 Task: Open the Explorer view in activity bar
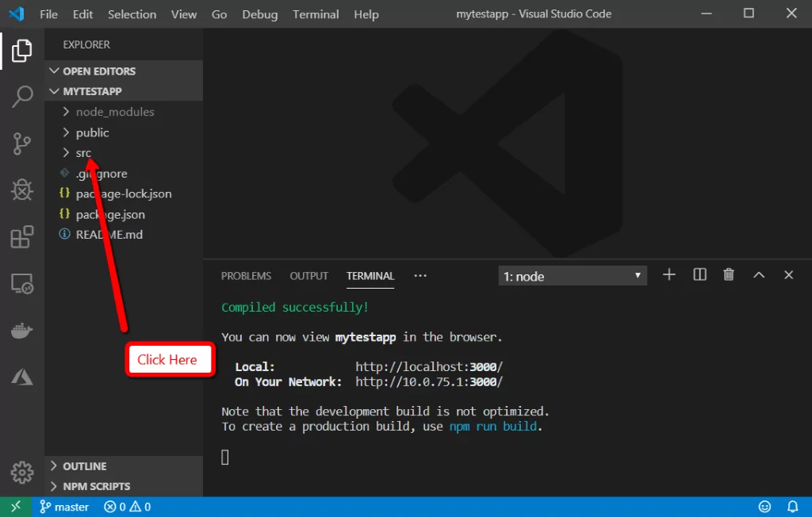pos(21,50)
